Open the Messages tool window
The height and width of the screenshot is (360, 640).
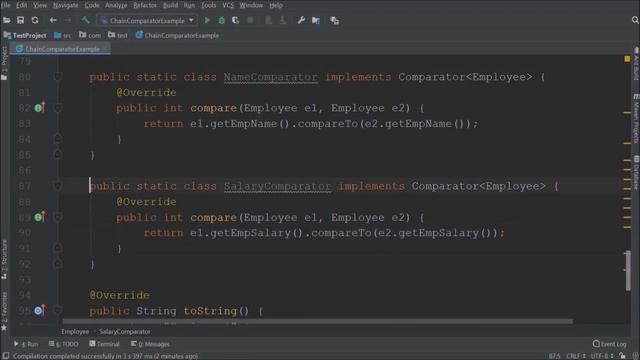pos(151,344)
